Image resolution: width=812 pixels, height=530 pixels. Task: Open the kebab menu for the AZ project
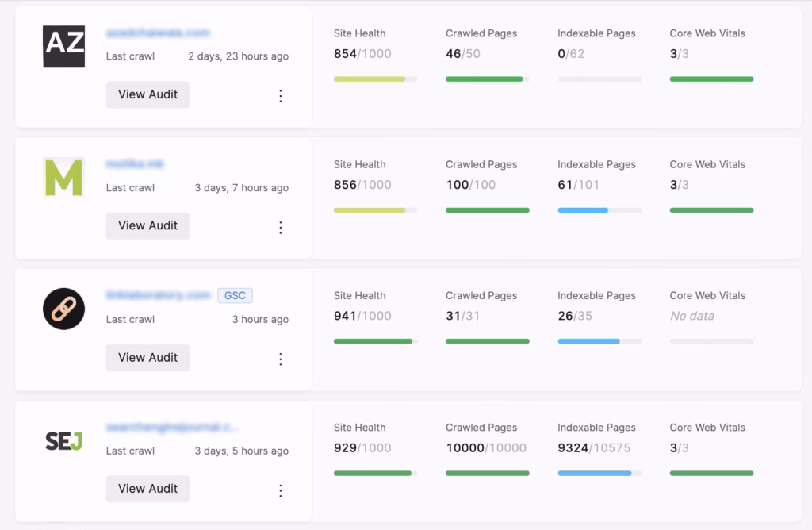(x=281, y=95)
